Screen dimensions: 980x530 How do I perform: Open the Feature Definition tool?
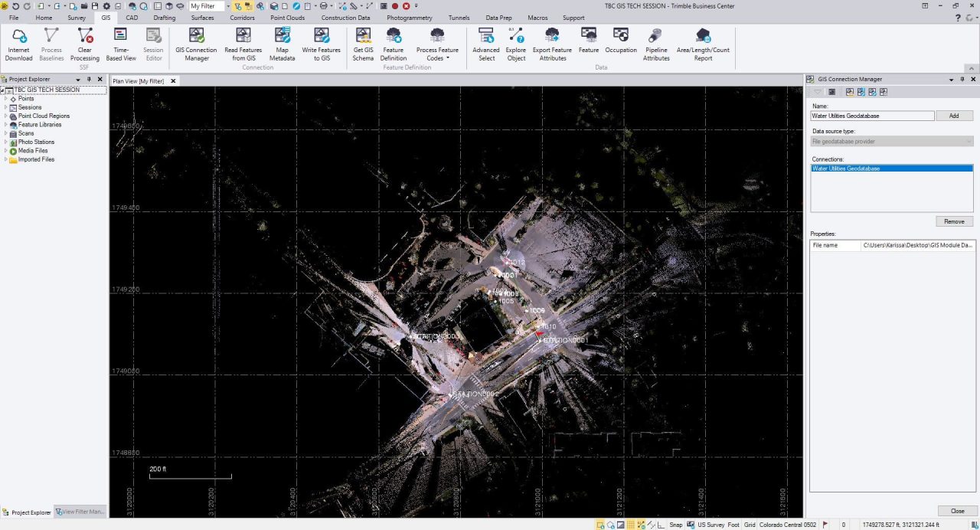click(x=393, y=44)
